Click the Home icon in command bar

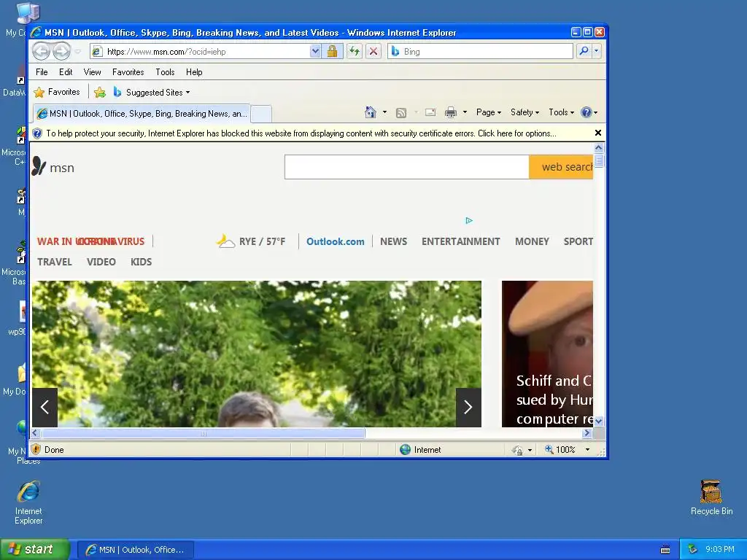pyautogui.click(x=370, y=112)
